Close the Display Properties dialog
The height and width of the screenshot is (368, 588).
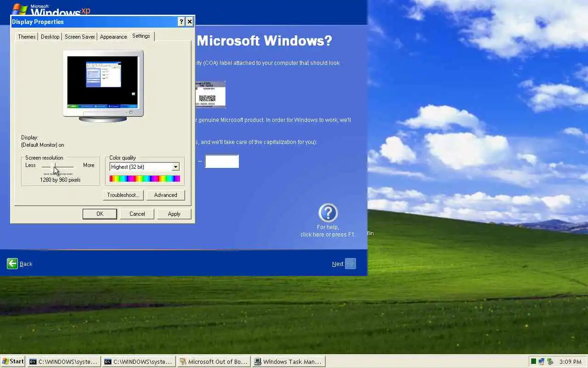(x=189, y=22)
